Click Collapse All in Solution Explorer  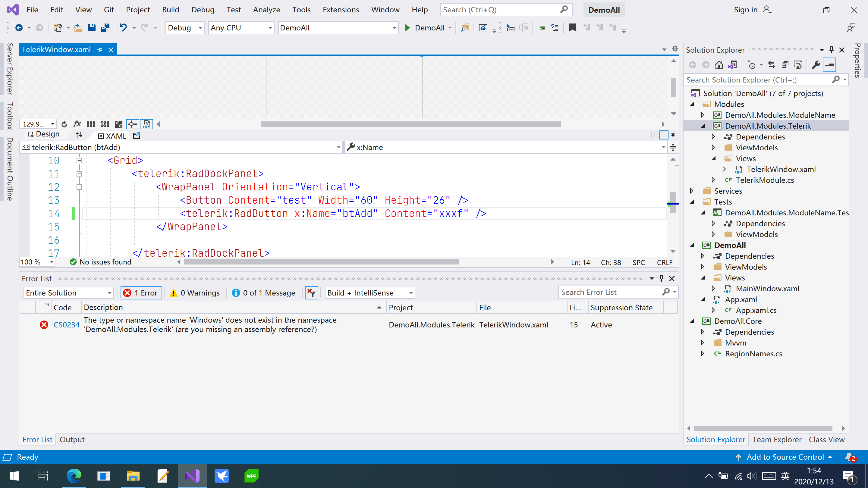tap(785, 65)
